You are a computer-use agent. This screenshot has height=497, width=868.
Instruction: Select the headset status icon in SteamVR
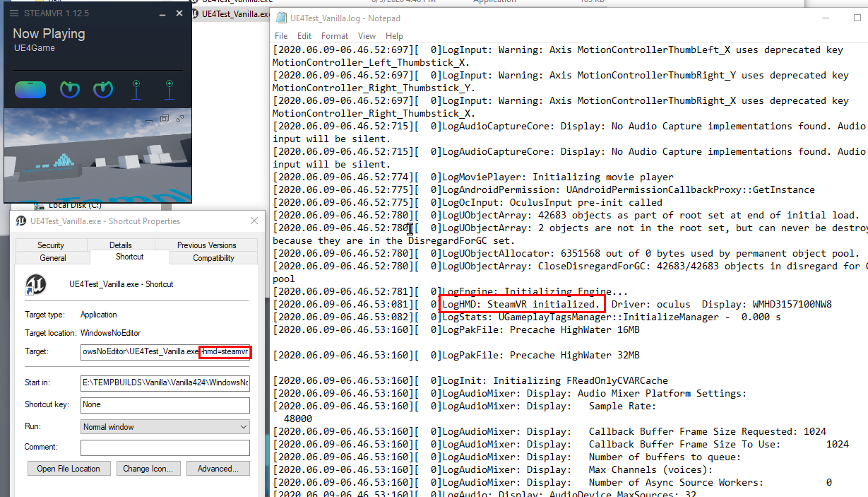30,90
